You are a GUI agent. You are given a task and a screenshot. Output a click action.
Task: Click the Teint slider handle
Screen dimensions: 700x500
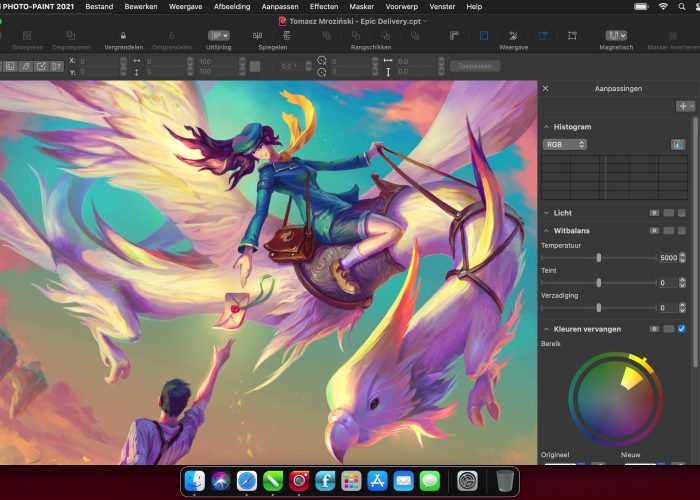[599, 283]
